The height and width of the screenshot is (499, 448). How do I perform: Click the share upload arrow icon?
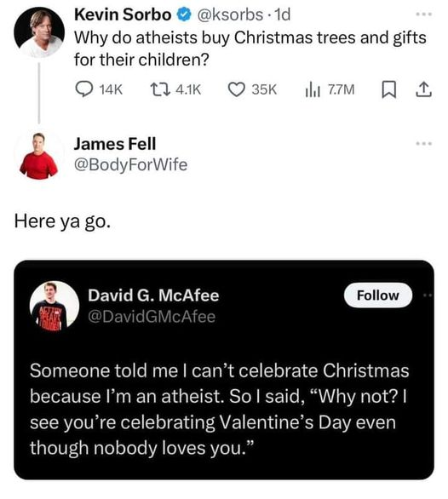click(x=424, y=89)
